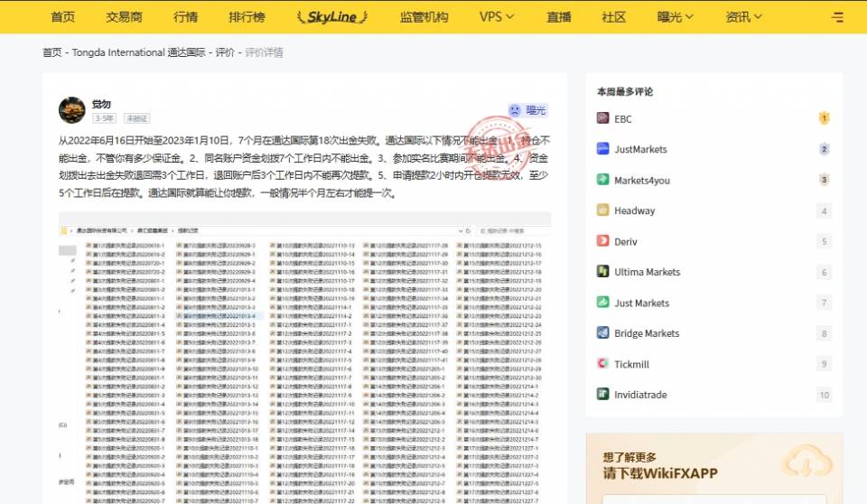The width and height of the screenshot is (867, 504).
Task: Click the rank 1 gold medal badge
Action: coord(824,117)
